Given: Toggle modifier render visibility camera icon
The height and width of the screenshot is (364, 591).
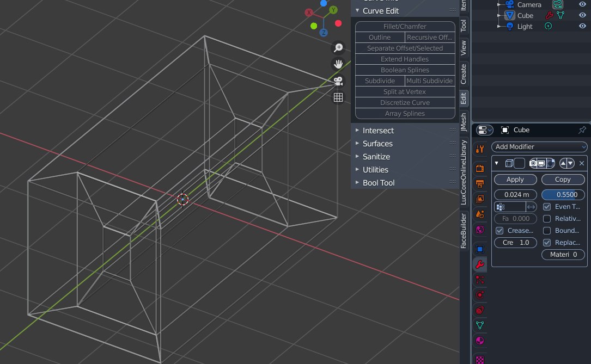Looking at the screenshot, I should pos(533,163).
